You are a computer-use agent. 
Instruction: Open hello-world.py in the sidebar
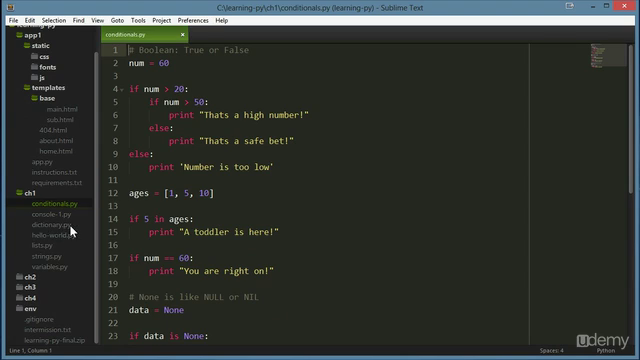[53, 235]
